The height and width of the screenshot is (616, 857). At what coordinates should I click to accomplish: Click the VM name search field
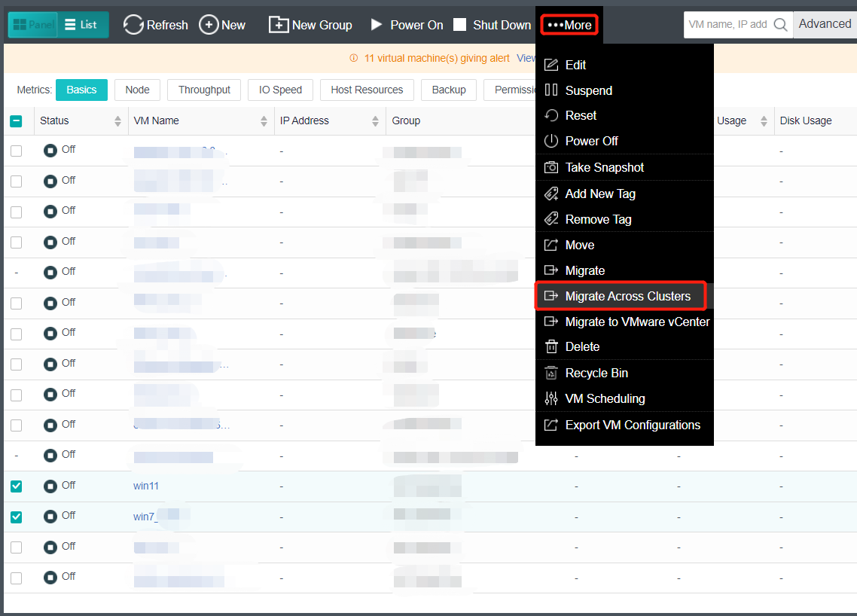click(x=727, y=25)
